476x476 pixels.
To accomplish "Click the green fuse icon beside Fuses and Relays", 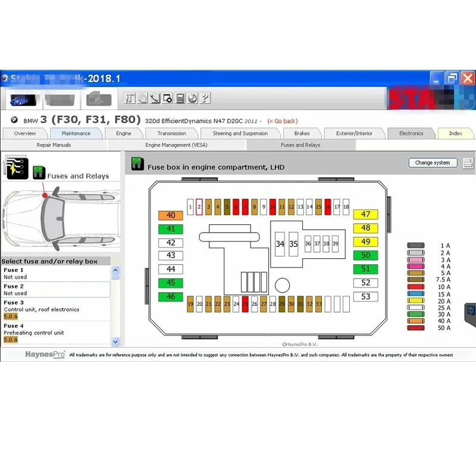I will [x=39, y=173].
